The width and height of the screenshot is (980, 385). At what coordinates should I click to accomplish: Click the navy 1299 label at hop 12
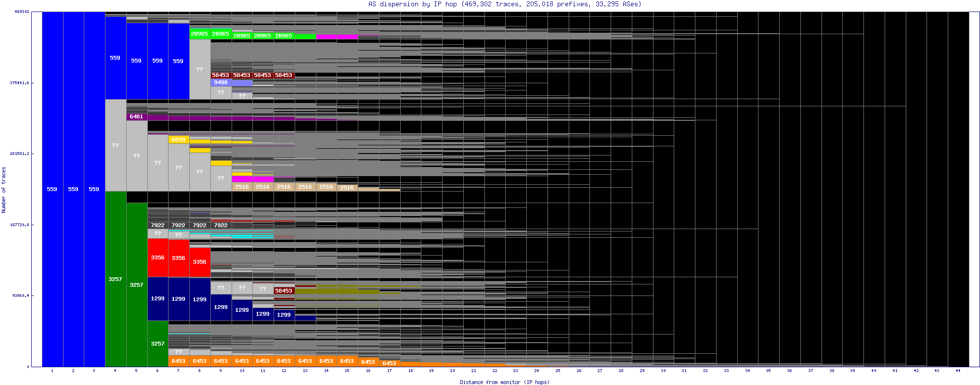click(x=284, y=315)
